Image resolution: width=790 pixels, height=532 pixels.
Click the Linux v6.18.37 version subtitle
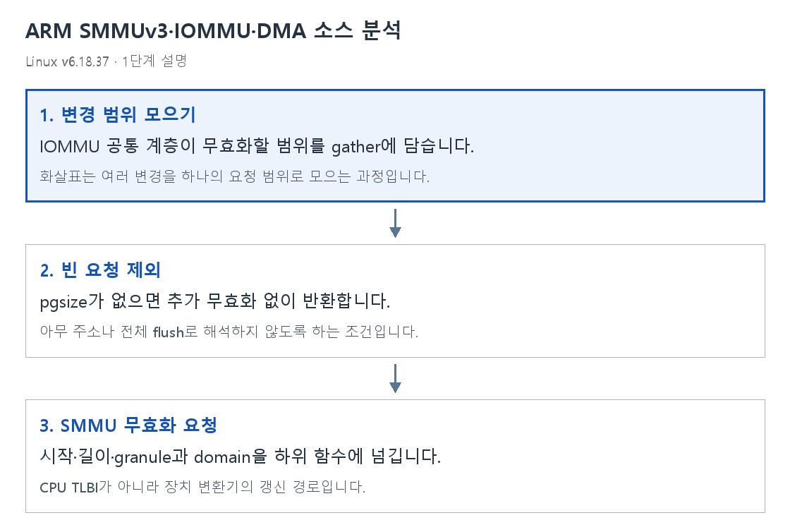(67, 61)
